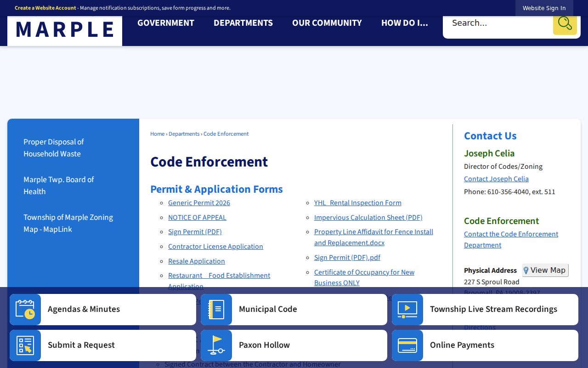Click the Online Payments credit card icon
Viewport: 588px width, 368px height.
(407, 345)
